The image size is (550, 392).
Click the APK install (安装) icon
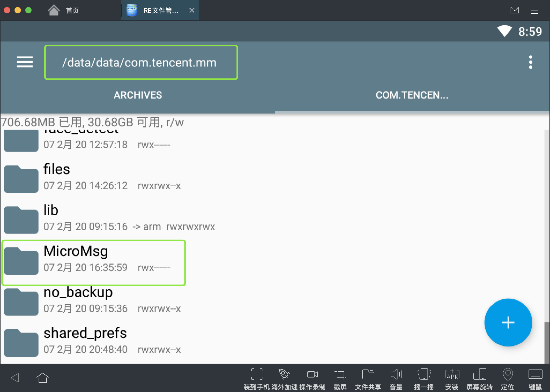point(452,374)
